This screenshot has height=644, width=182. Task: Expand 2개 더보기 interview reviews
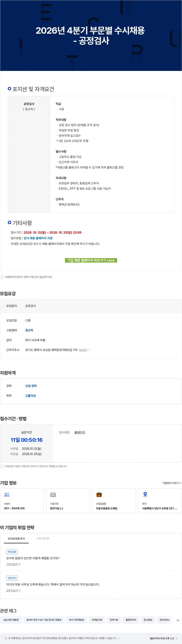(x=13, y=590)
